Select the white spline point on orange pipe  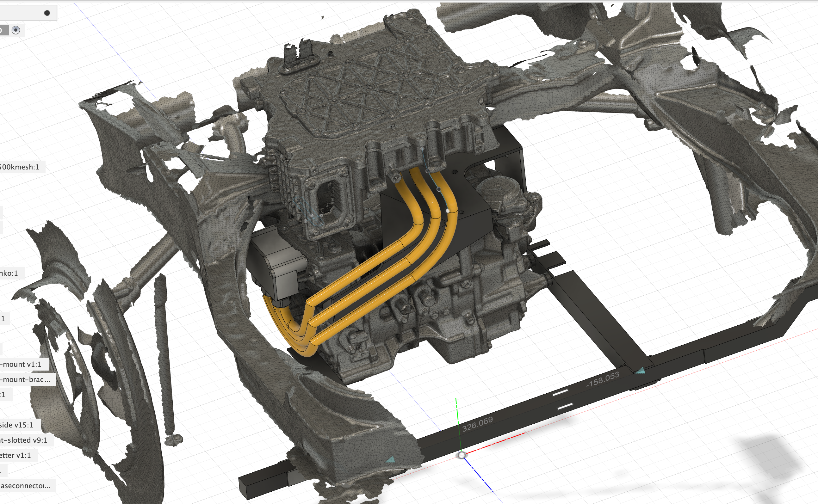(x=448, y=211)
